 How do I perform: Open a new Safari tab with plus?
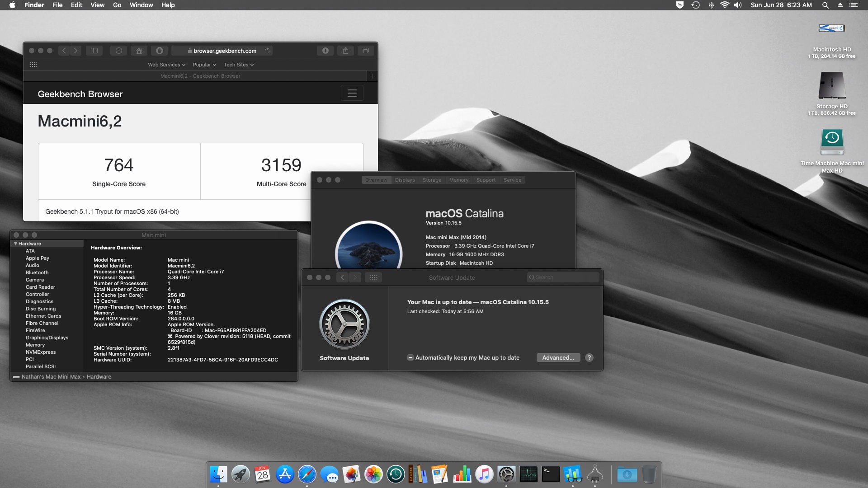372,76
